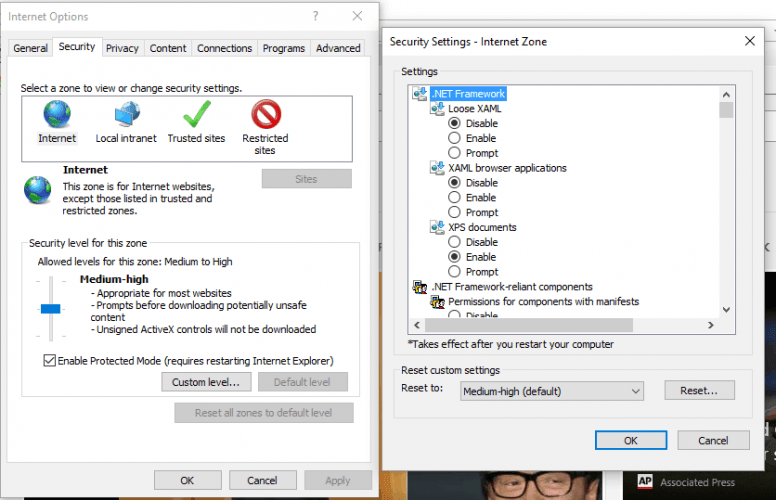Select Prompt under Loose XAML
The height and width of the screenshot is (500, 776).
(x=454, y=153)
